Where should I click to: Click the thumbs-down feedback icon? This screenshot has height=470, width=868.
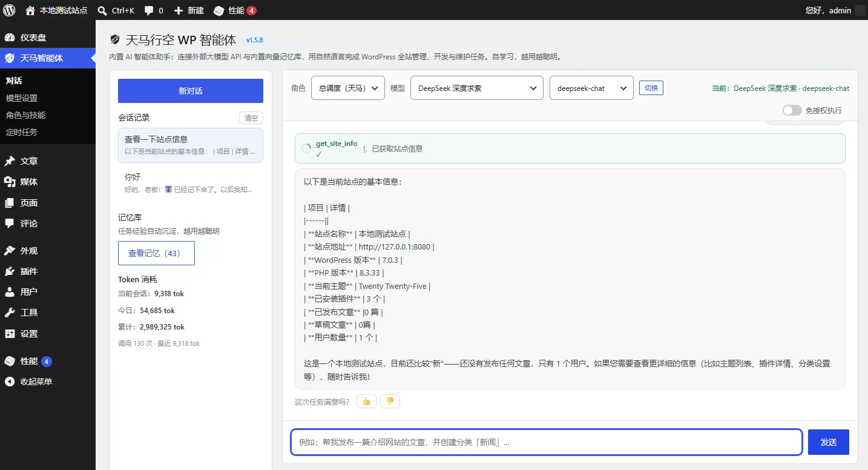390,401
